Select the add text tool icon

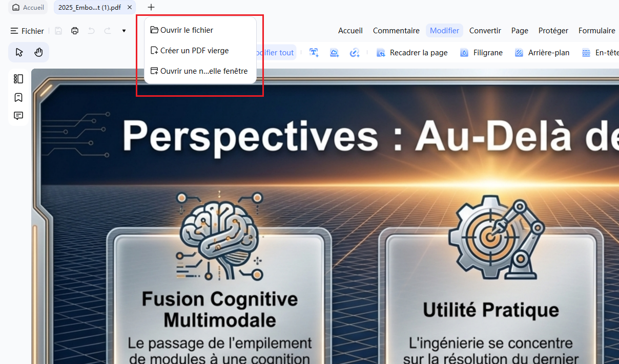tap(314, 53)
